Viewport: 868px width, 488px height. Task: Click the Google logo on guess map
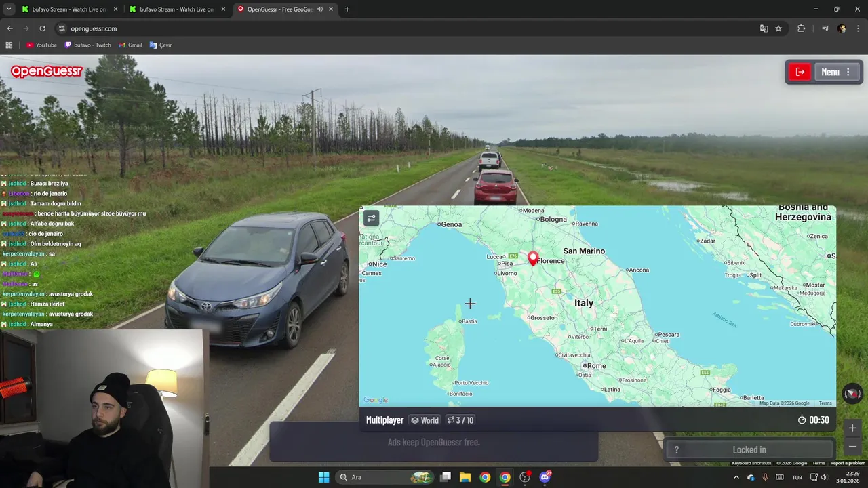pos(376,400)
